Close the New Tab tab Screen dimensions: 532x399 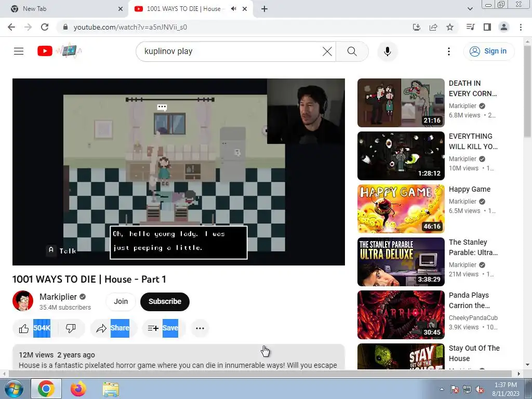tap(121, 9)
